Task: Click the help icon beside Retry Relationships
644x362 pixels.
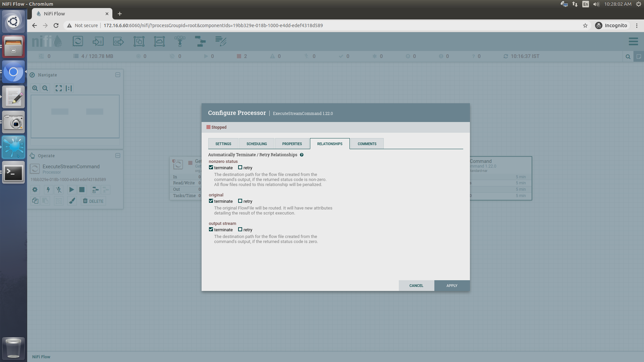Action: 302,155
